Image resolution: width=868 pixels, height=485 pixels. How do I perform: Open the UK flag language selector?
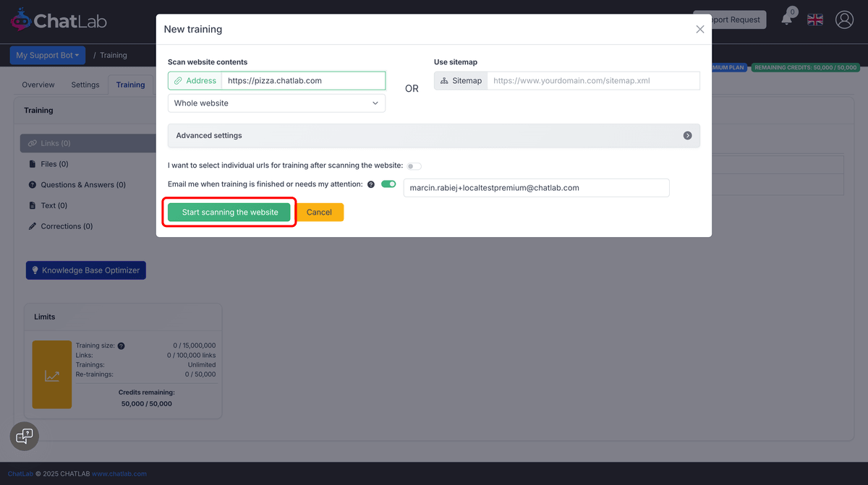[x=814, y=20]
